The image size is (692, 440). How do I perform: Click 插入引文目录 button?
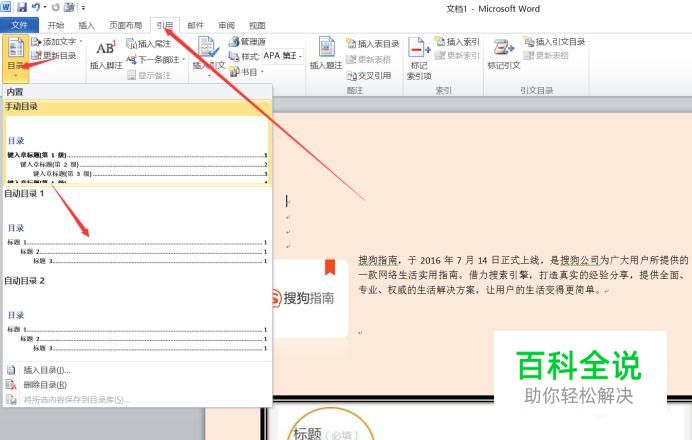555,42
